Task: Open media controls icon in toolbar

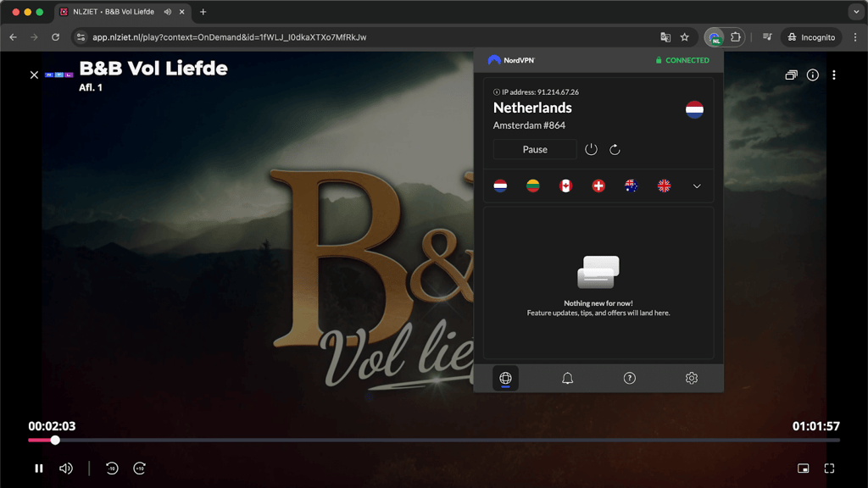Action: 767,37
